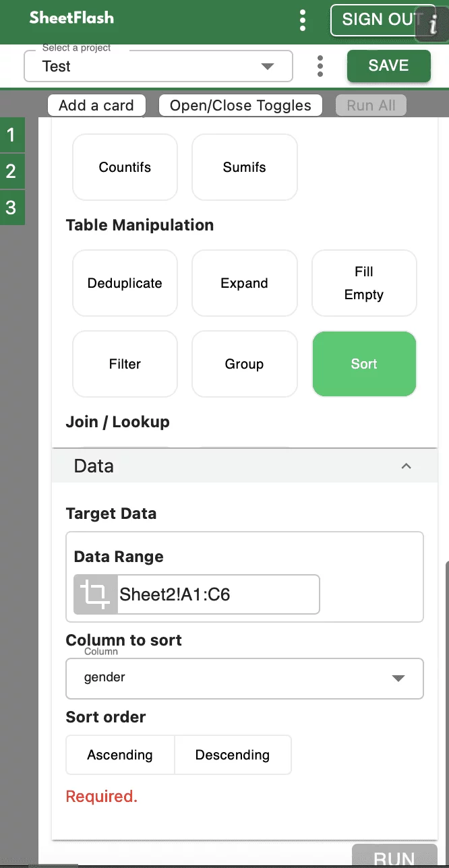Image resolution: width=449 pixels, height=868 pixels.
Task: Expand the Select a project dropdown
Action: pyautogui.click(x=267, y=66)
